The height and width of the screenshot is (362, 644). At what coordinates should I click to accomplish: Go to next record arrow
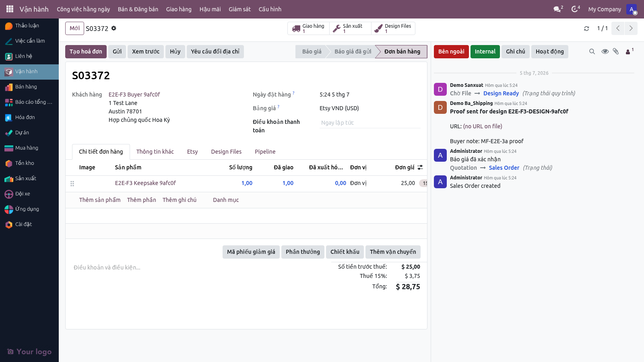point(631,29)
